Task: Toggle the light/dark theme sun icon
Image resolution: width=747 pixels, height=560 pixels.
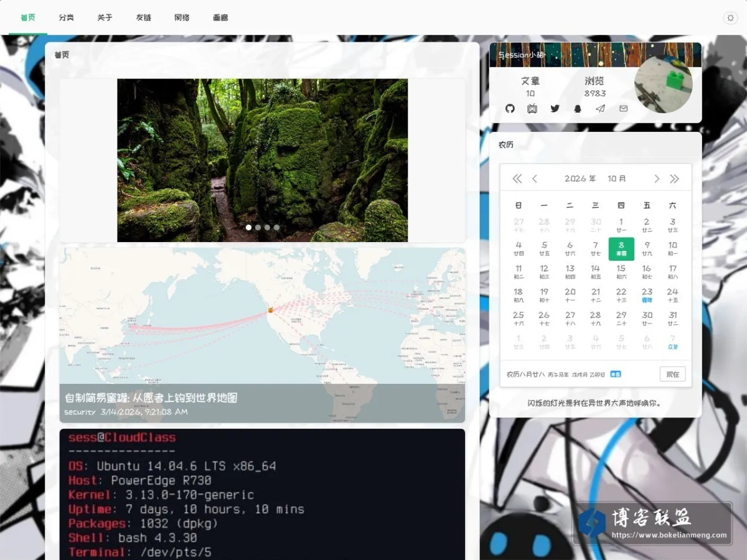Action: [731, 18]
